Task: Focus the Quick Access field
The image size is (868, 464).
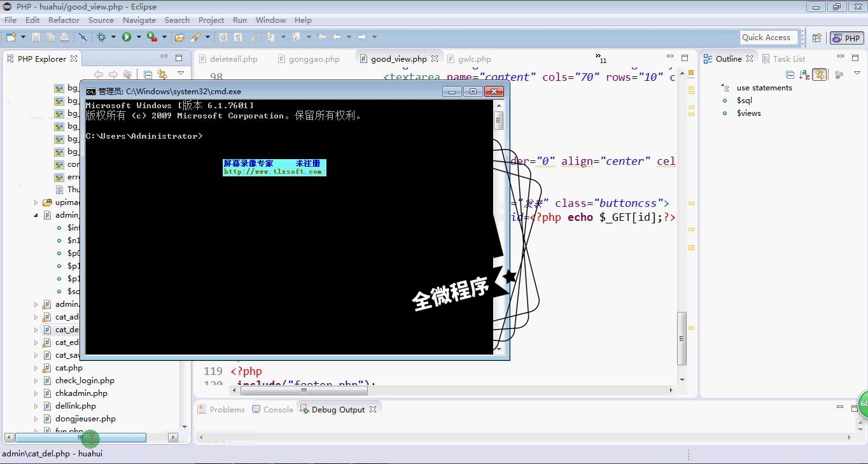Action: pyautogui.click(x=768, y=38)
